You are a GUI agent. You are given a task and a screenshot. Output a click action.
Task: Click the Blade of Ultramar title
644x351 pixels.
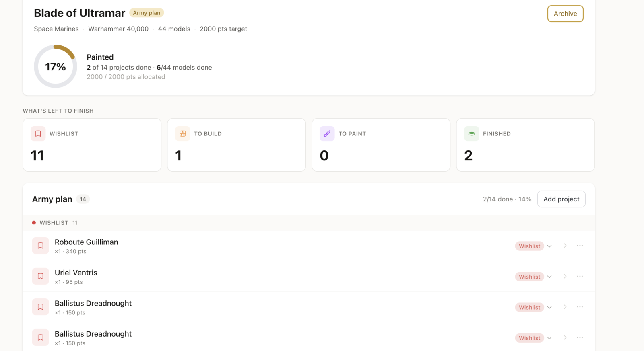coord(79,13)
